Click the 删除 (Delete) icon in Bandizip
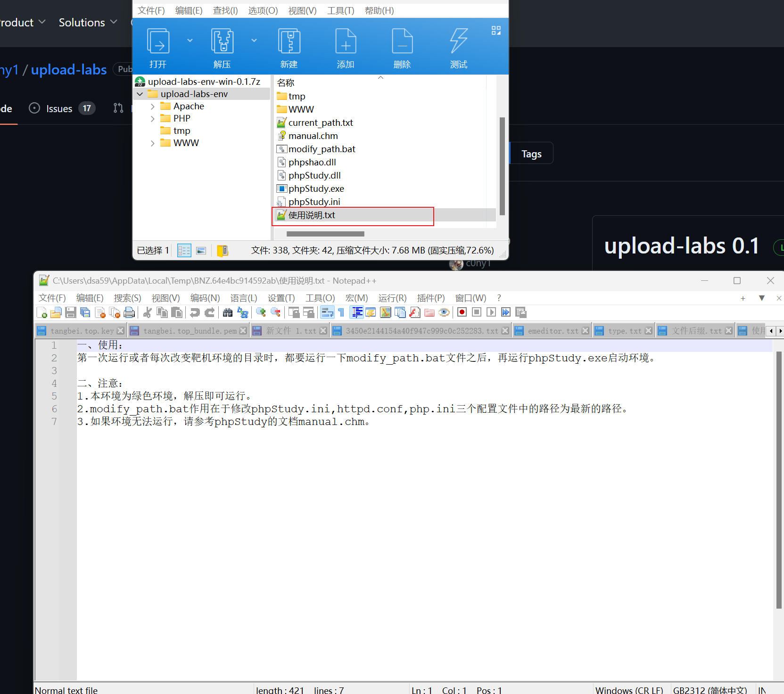The image size is (784, 694). (402, 41)
